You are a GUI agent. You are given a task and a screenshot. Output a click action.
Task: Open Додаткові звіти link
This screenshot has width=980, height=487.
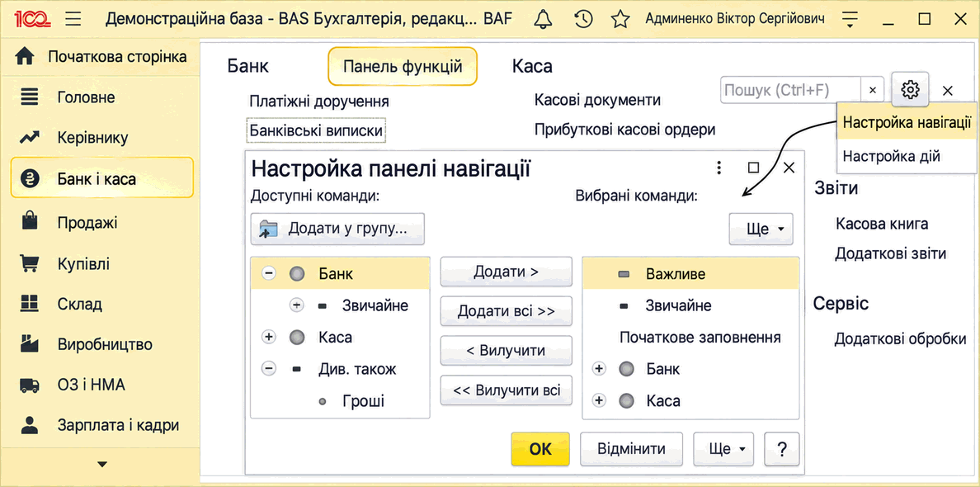pos(891,253)
